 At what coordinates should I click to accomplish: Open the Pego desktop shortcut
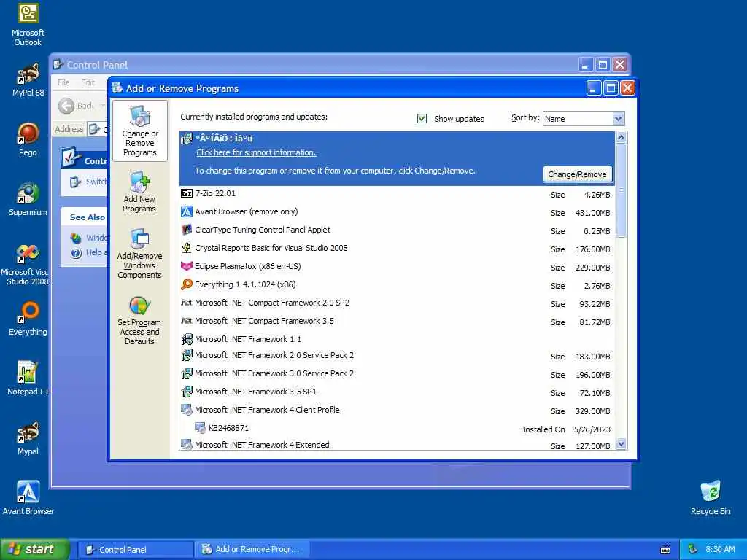[28, 139]
